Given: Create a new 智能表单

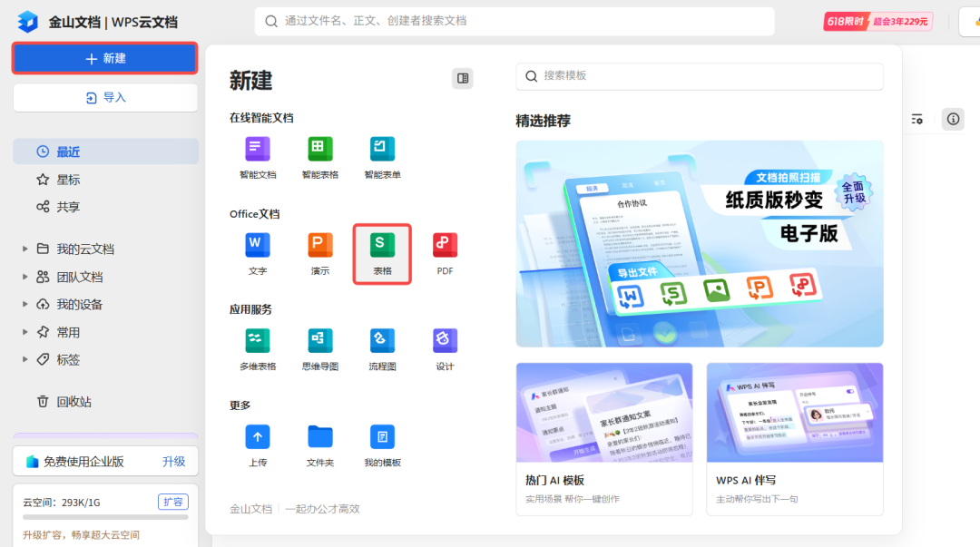Looking at the screenshot, I should [x=383, y=158].
